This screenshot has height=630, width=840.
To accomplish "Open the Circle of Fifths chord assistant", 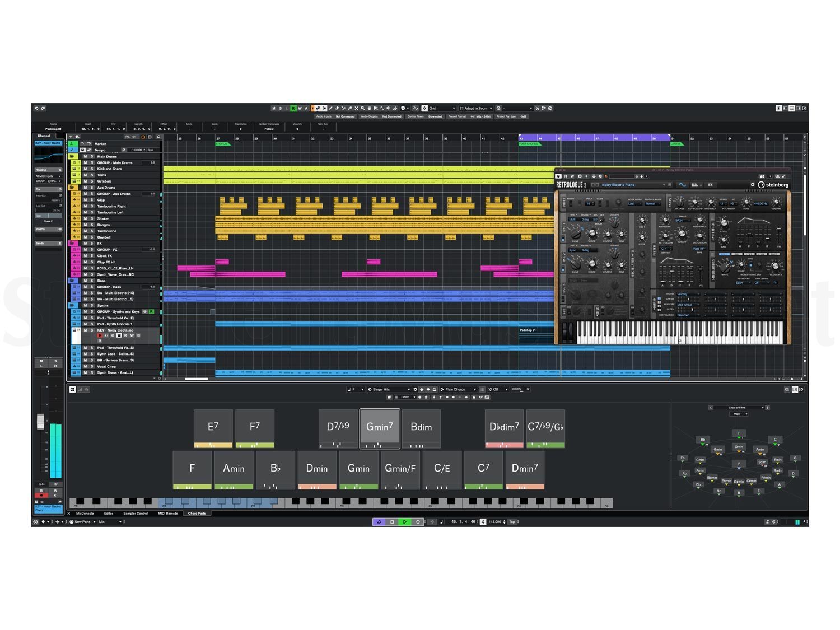I will (738, 407).
